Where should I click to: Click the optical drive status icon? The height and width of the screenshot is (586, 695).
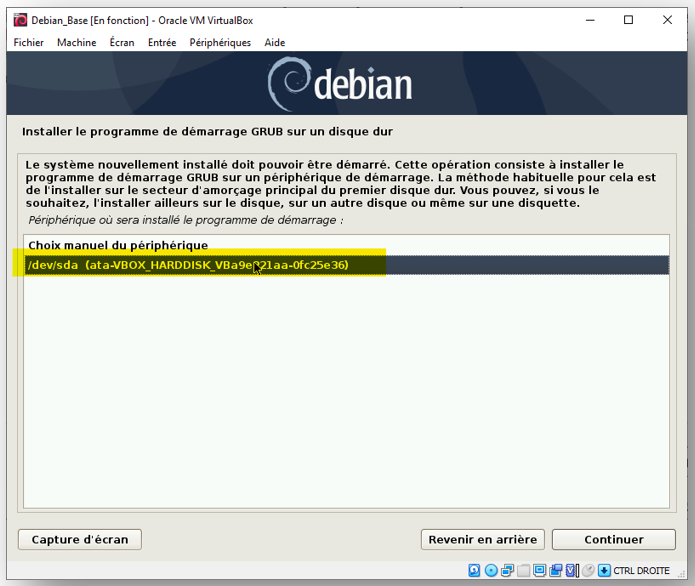(x=491, y=570)
